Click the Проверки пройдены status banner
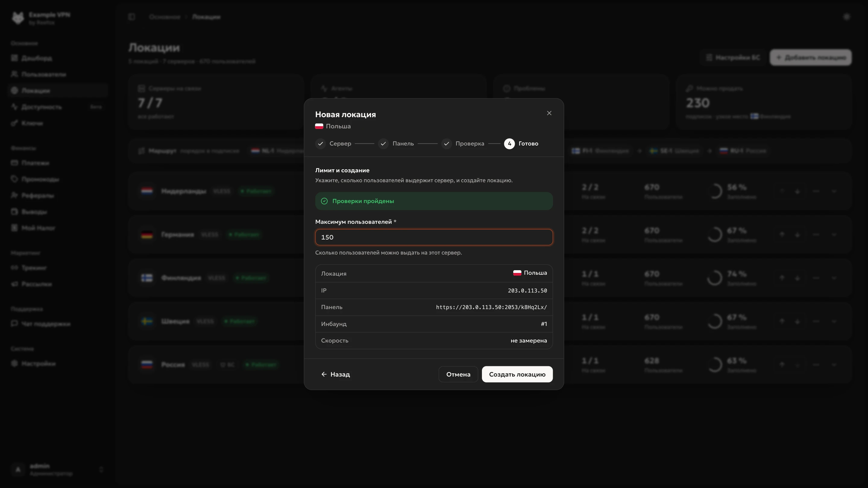The width and height of the screenshot is (868, 488). tap(434, 201)
